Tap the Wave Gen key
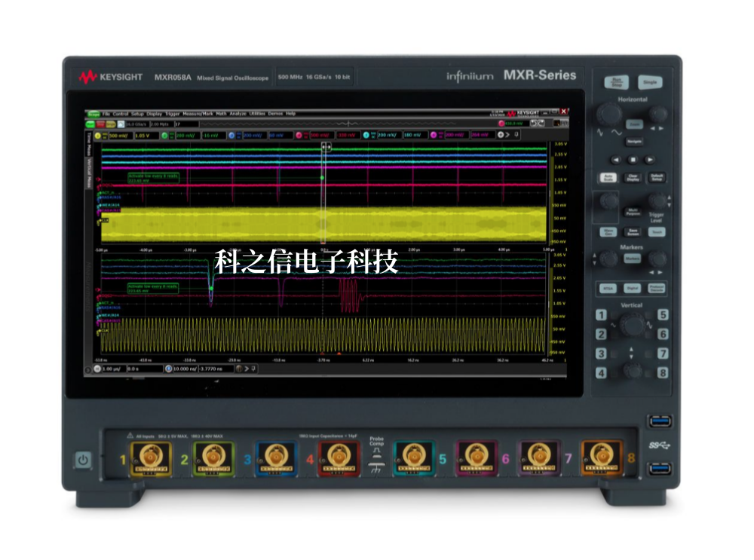 click(608, 231)
